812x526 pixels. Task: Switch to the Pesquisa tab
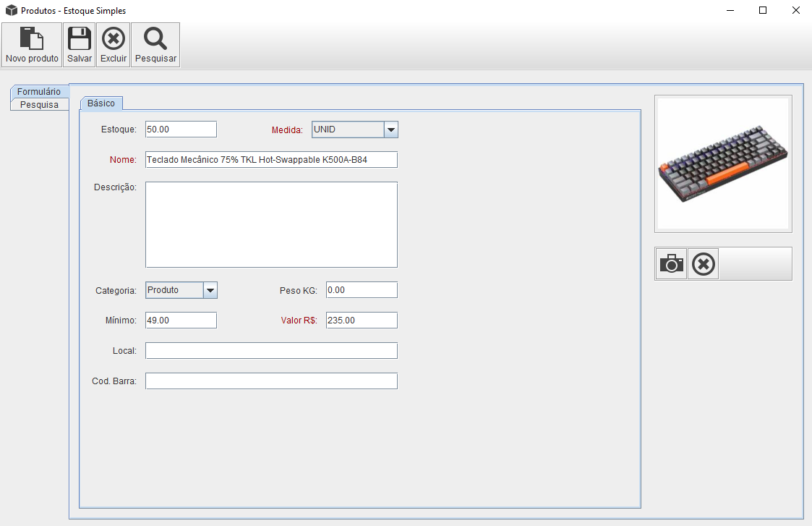click(39, 104)
